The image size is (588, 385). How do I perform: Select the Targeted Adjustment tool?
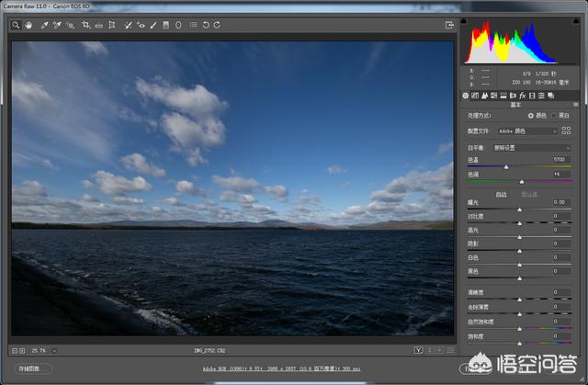click(70, 25)
